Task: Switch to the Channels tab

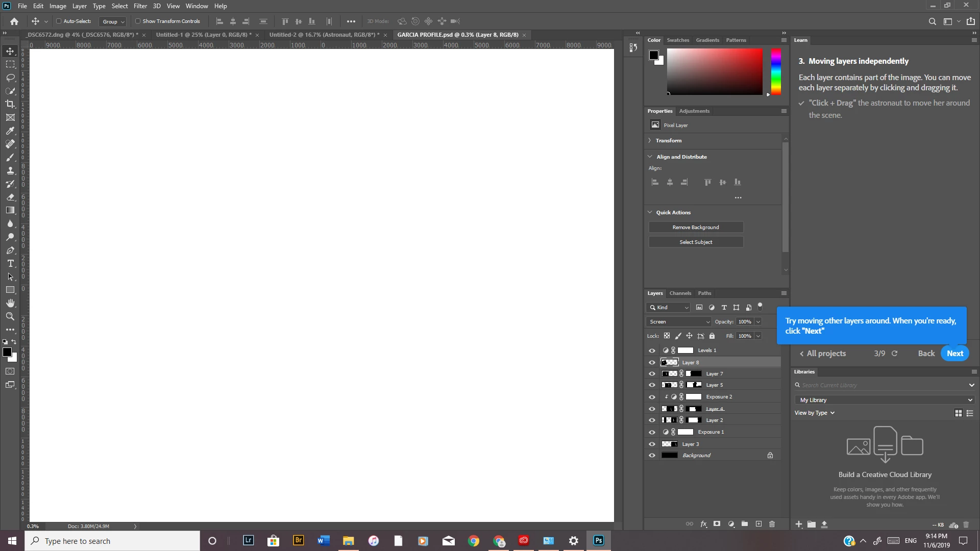Action: pyautogui.click(x=680, y=293)
